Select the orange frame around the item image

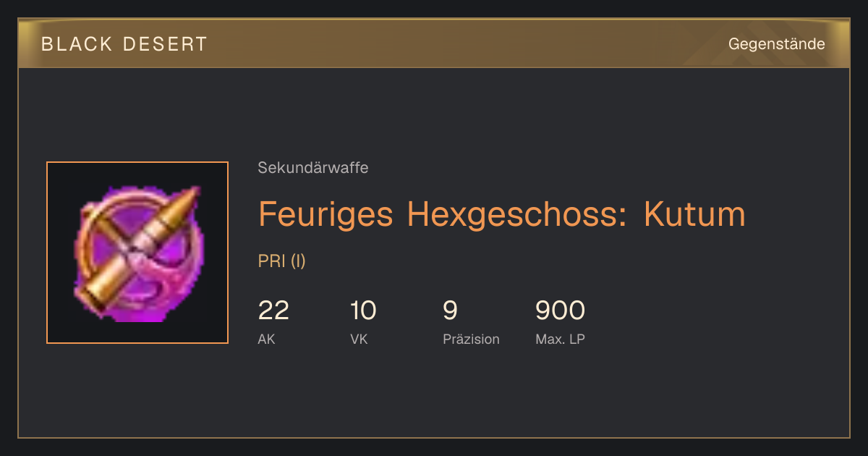(x=137, y=253)
